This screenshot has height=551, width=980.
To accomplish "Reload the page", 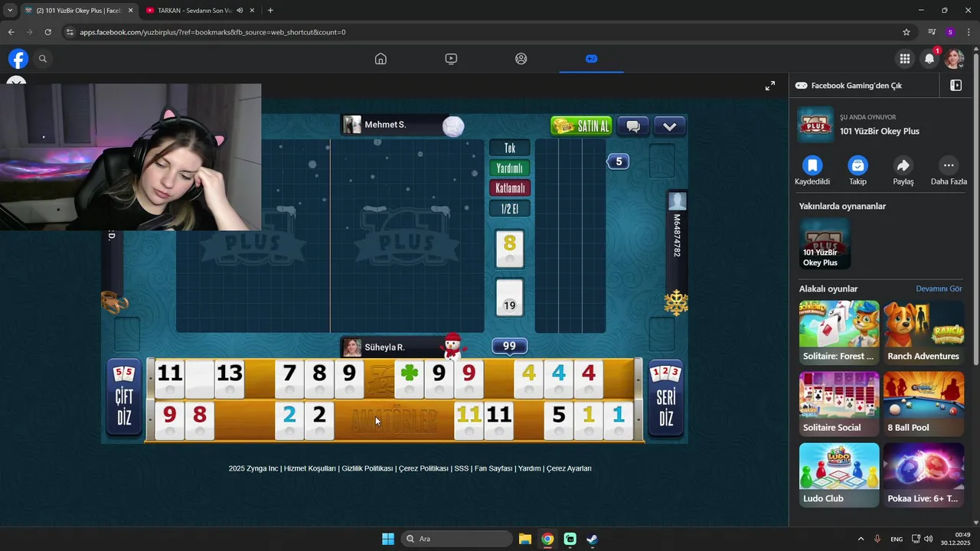I will pyautogui.click(x=47, y=32).
